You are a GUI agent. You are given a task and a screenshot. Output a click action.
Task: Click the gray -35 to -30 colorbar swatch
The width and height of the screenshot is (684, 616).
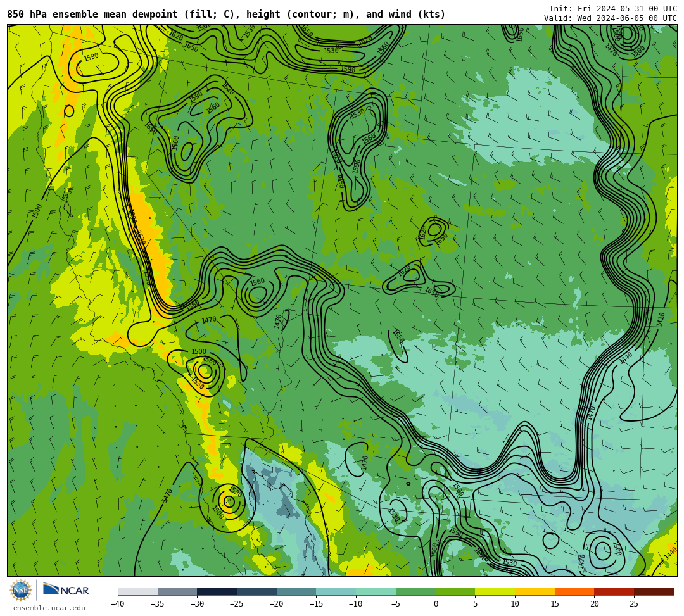(177, 591)
